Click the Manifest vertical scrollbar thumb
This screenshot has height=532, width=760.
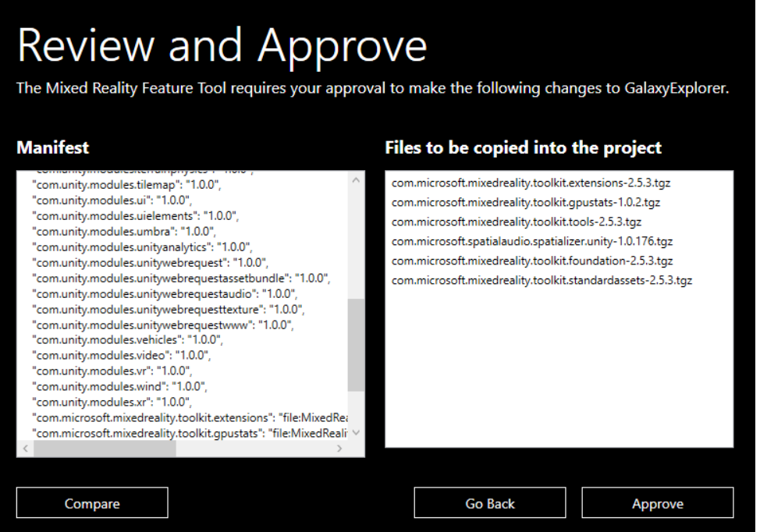coord(357,343)
